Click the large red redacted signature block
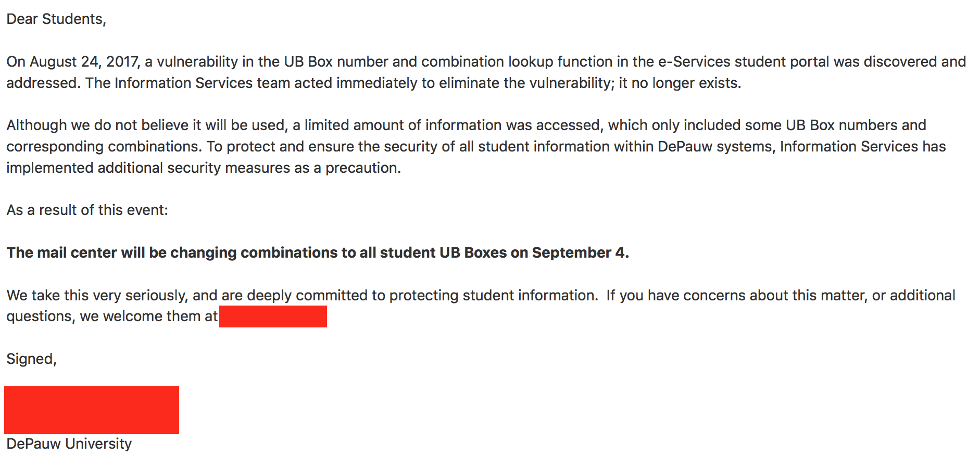Screen dimensions: 980x456 [92, 410]
